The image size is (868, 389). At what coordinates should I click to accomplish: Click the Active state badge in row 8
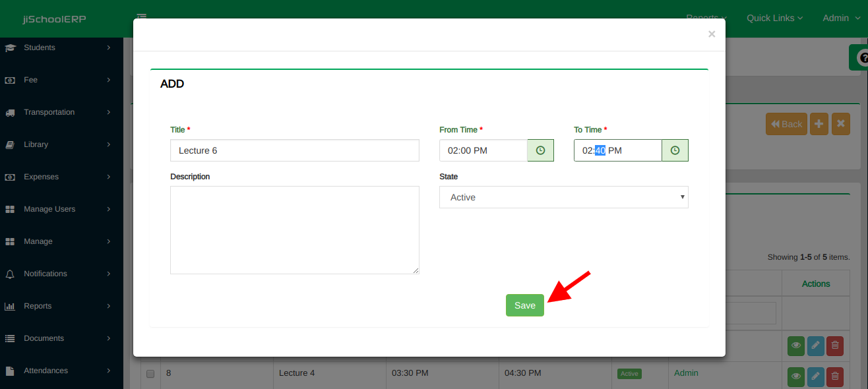click(629, 374)
